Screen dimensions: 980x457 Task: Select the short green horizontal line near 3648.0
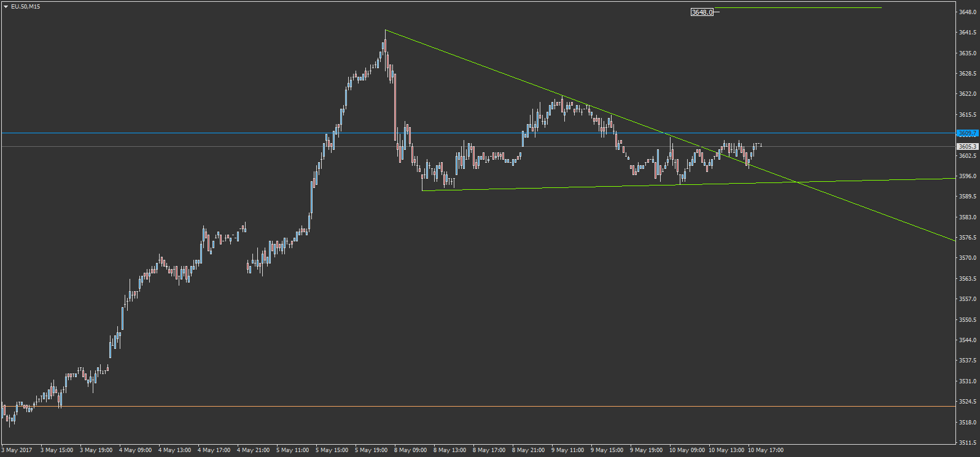tap(798, 8)
